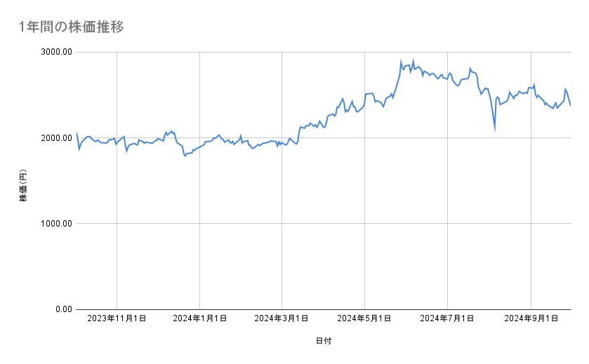Click the sharp August 2024 dip on the line
Viewport: 589px width, 364px height.
[x=495, y=130]
